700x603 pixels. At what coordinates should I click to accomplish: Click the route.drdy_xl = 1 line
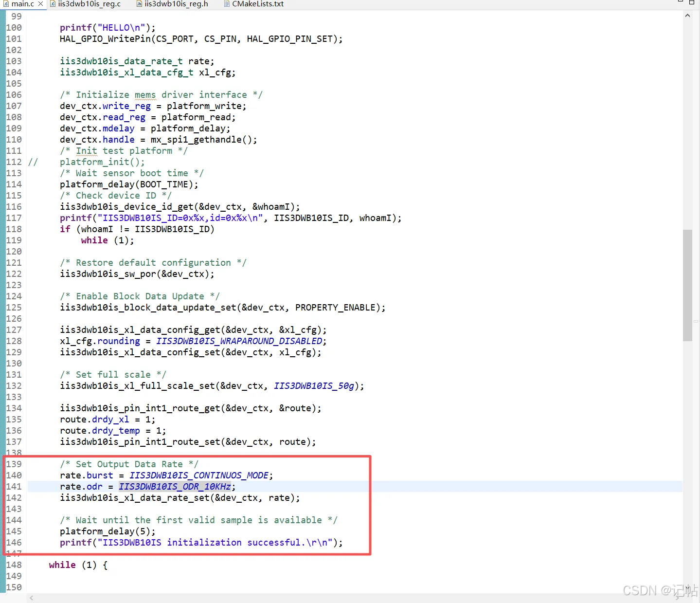pos(108,420)
